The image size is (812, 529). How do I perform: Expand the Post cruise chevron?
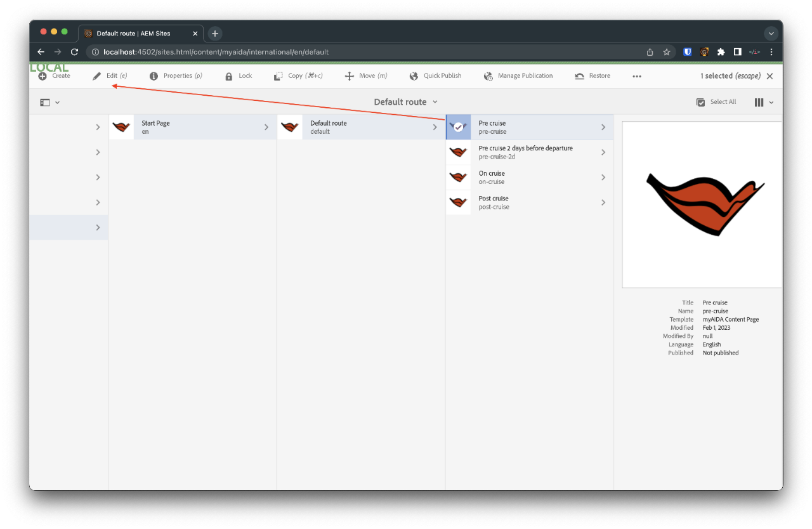(x=603, y=202)
